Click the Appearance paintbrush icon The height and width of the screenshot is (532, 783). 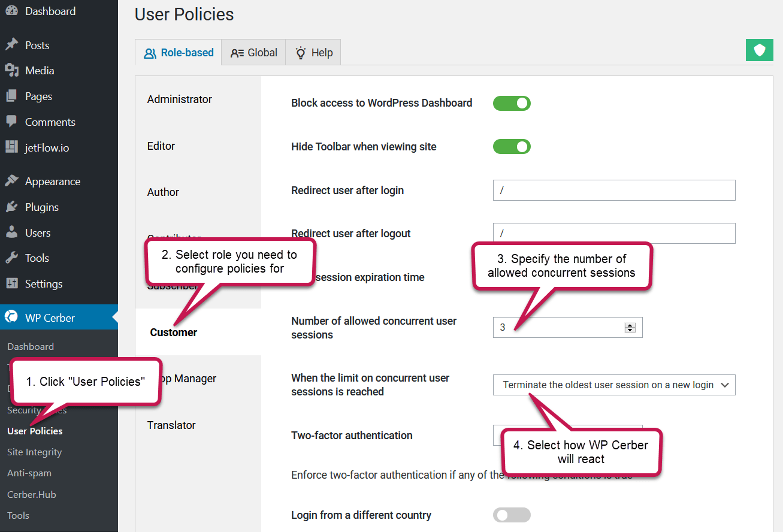[11, 182]
